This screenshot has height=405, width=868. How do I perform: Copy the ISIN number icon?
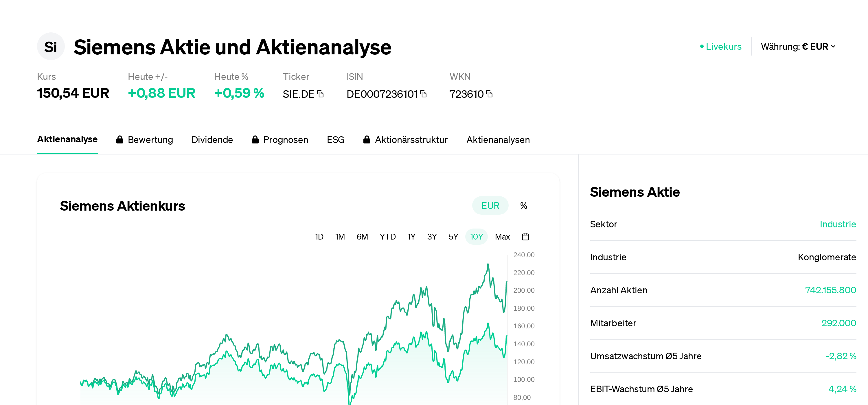point(424,94)
